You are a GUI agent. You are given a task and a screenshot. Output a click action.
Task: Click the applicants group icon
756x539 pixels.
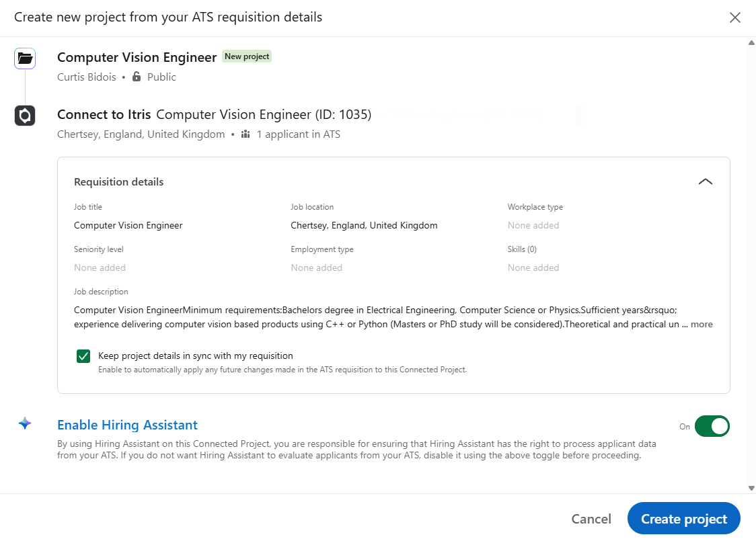click(245, 134)
